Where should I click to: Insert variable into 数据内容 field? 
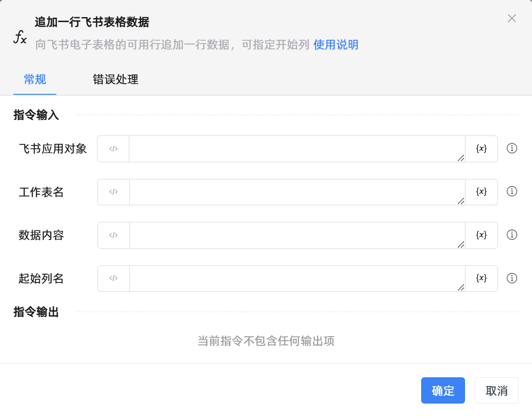click(481, 235)
